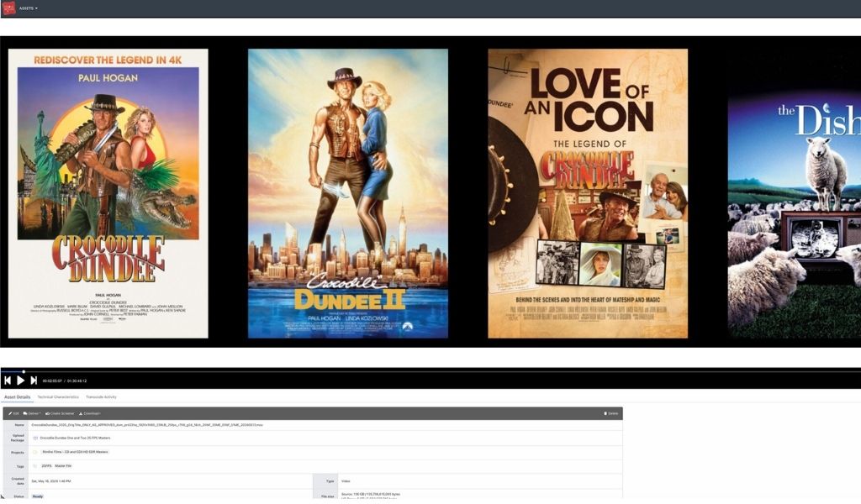Image resolution: width=861 pixels, height=504 pixels.
Task: Open Transcode Activity tab
Action: pos(101,397)
